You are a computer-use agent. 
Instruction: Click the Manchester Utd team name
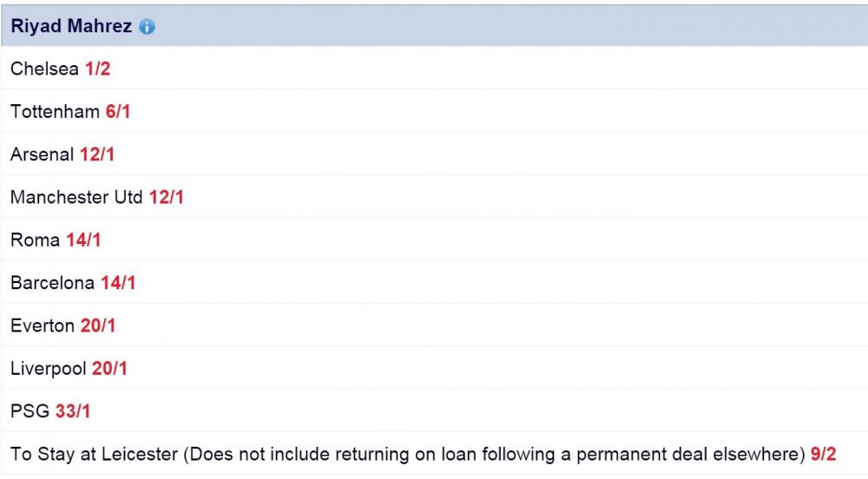76,197
